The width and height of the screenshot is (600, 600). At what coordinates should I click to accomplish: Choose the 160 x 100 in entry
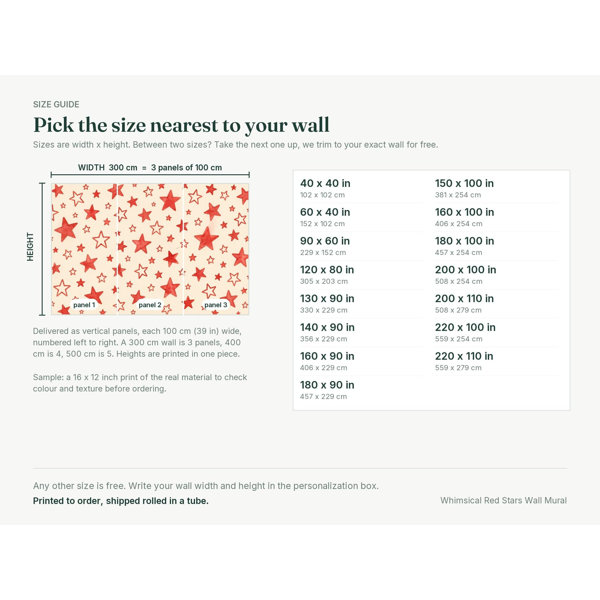tap(497, 217)
